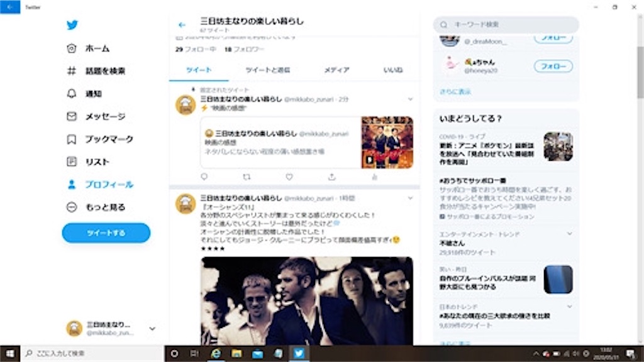644x362 pixels.
Task: Click the Windows taskbar search box
Action: pos(92,353)
